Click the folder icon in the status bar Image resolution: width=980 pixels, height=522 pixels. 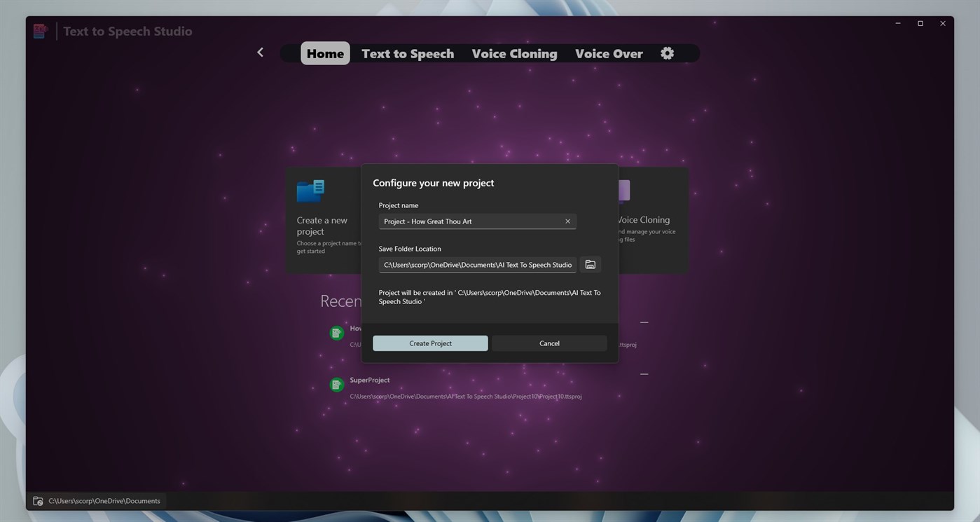point(36,500)
